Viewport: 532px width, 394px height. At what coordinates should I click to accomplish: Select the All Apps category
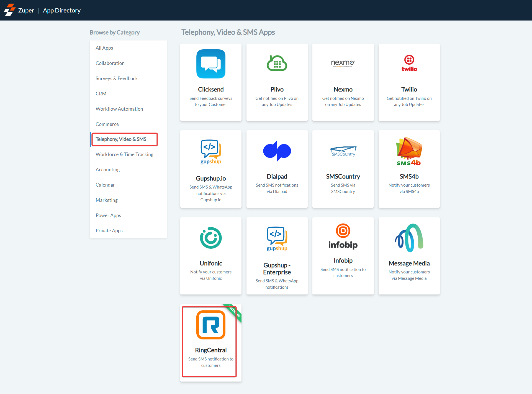coord(104,48)
